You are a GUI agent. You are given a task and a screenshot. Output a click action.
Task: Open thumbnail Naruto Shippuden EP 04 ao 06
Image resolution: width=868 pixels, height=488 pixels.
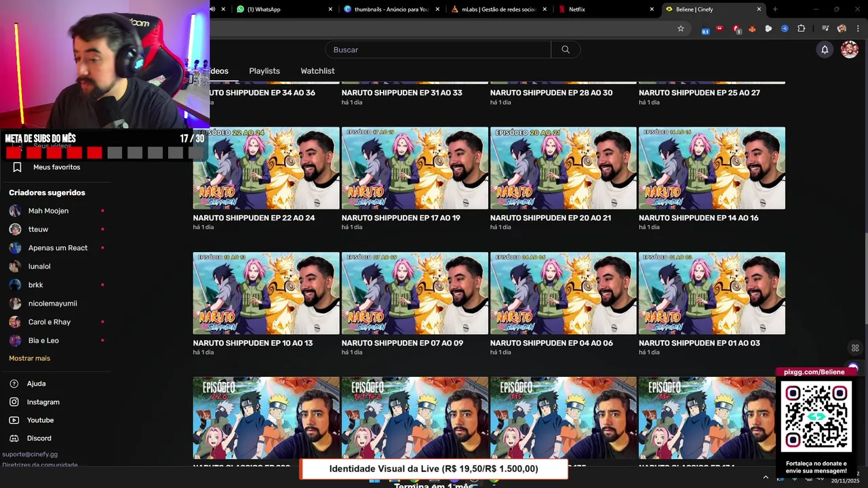coord(564,293)
